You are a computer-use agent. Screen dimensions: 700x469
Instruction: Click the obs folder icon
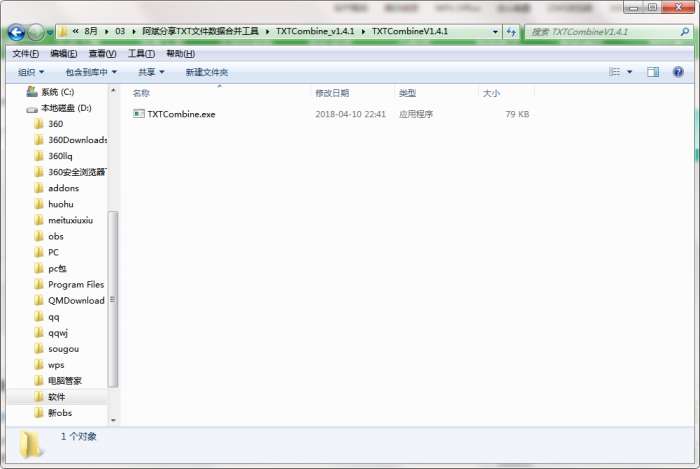coord(39,237)
